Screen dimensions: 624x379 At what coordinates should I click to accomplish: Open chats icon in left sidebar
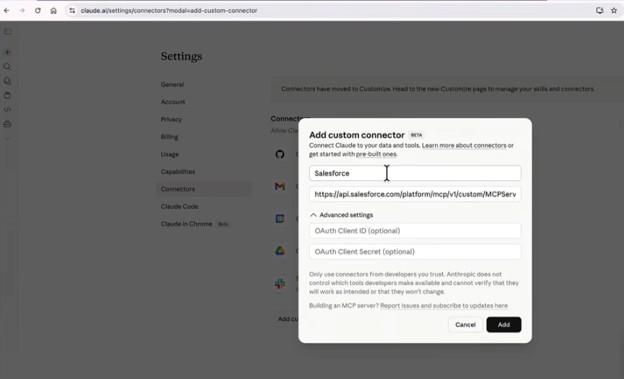pos(7,81)
